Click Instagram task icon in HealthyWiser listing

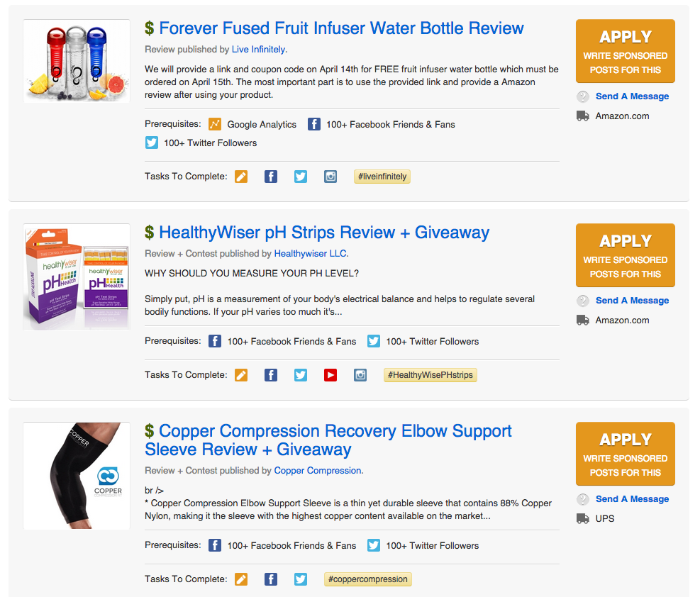point(360,375)
